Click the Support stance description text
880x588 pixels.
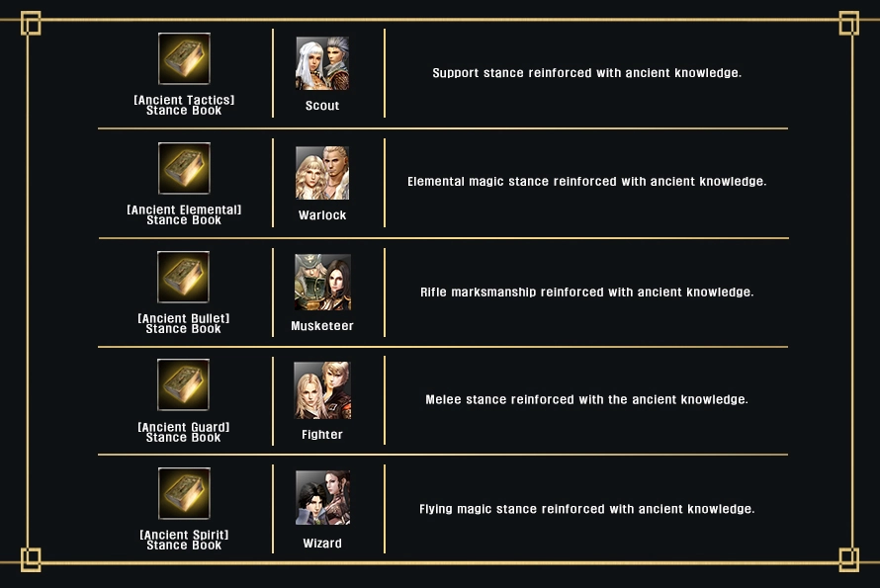[587, 73]
